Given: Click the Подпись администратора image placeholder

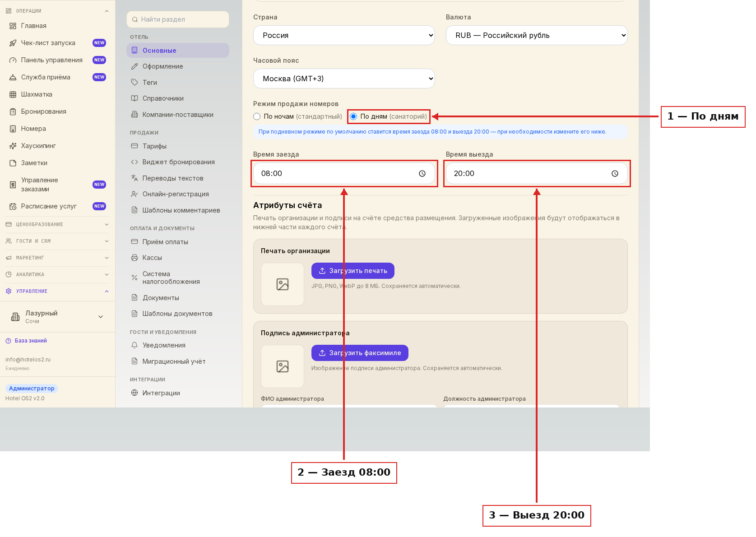Looking at the screenshot, I should pyautogui.click(x=283, y=366).
